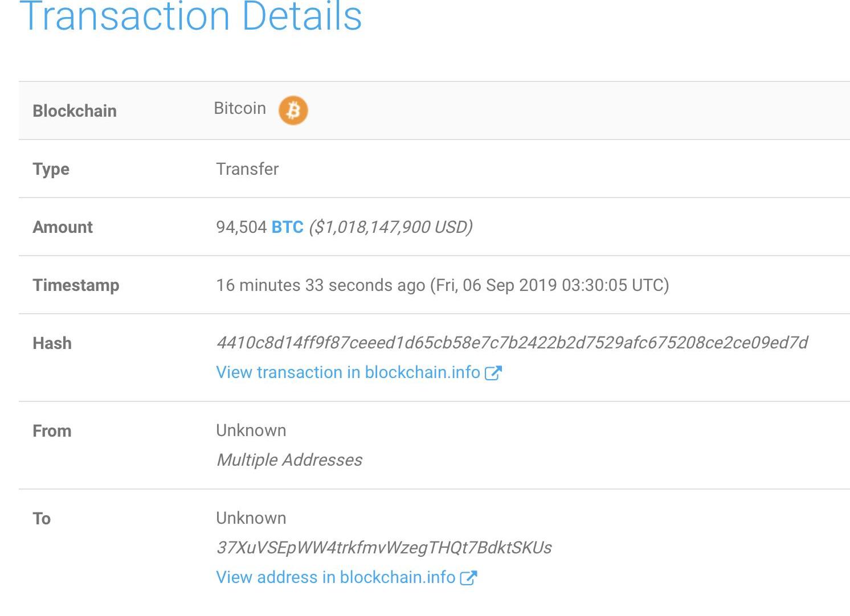Open View transaction in blockchain.info link
This screenshot has width=850, height=616.
click(348, 372)
